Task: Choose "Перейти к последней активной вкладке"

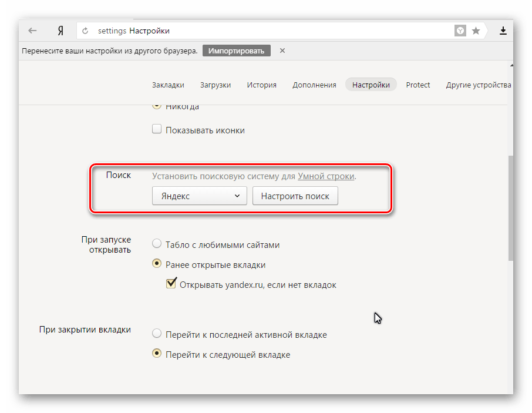Action: tap(157, 334)
